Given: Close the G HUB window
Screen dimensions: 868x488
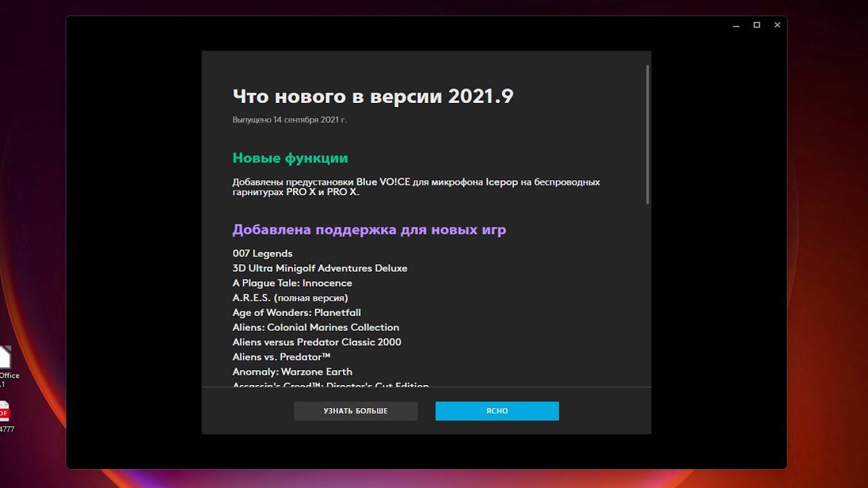Looking at the screenshot, I should 777,25.
